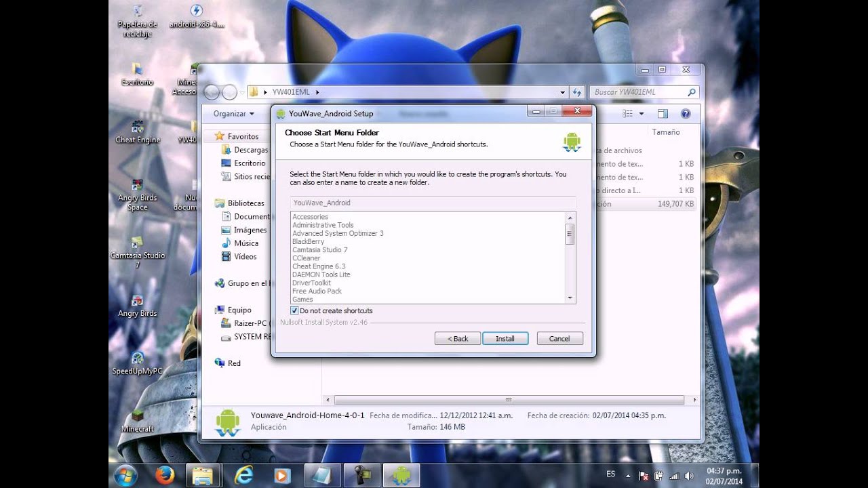Select Camtasia Studio 7 in folder list

[319, 249]
